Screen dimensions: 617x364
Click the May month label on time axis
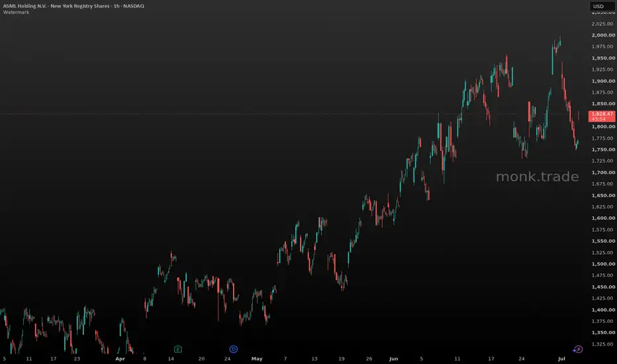coord(257,359)
